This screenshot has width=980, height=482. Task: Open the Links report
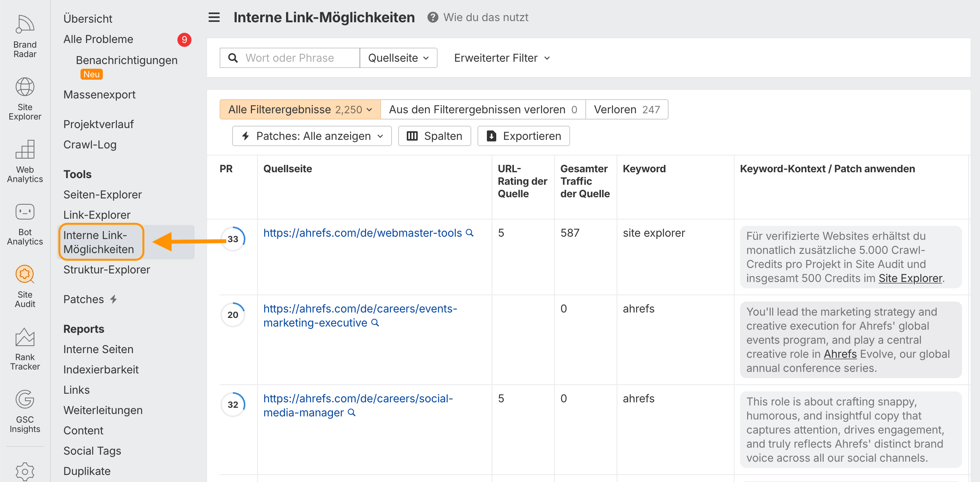point(77,390)
